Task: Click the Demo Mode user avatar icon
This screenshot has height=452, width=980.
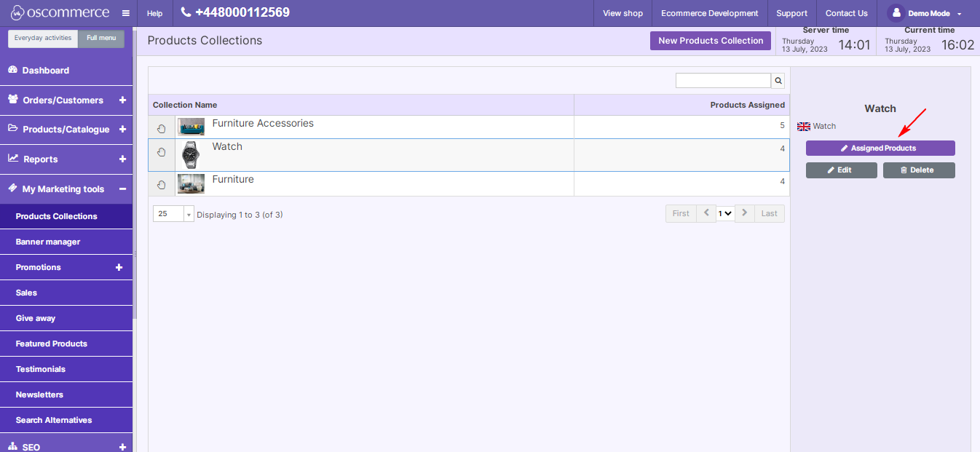Action: 896,13
